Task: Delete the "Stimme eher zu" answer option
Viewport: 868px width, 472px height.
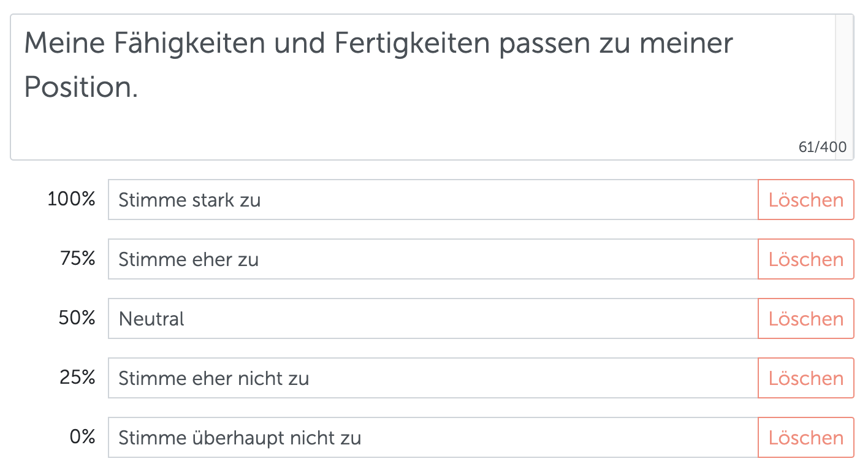Action: pyautogui.click(x=805, y=259)
